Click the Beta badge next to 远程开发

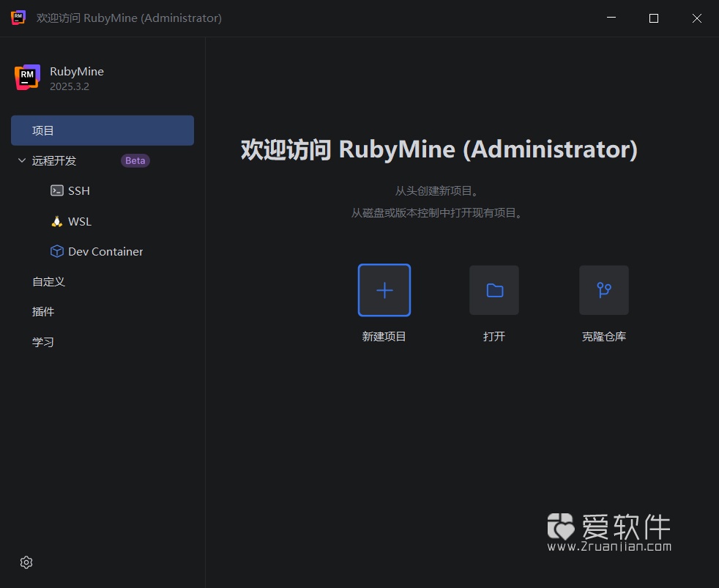click(x=135, y=160)
